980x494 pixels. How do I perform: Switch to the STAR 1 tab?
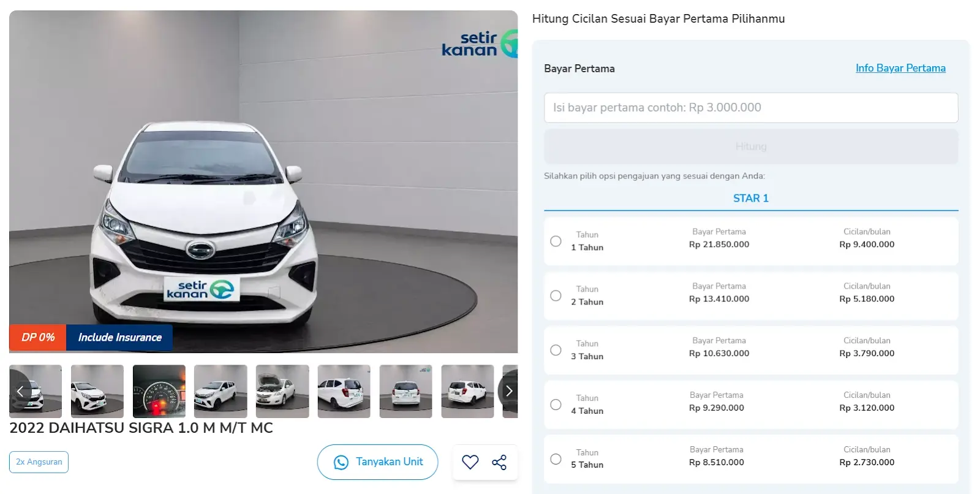tap(750, 199)
